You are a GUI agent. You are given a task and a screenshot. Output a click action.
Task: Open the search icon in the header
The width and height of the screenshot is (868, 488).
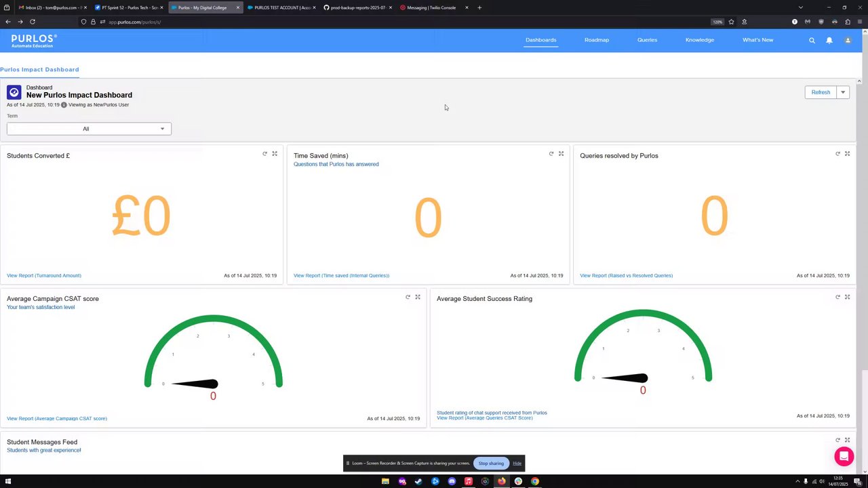(812, 40)
